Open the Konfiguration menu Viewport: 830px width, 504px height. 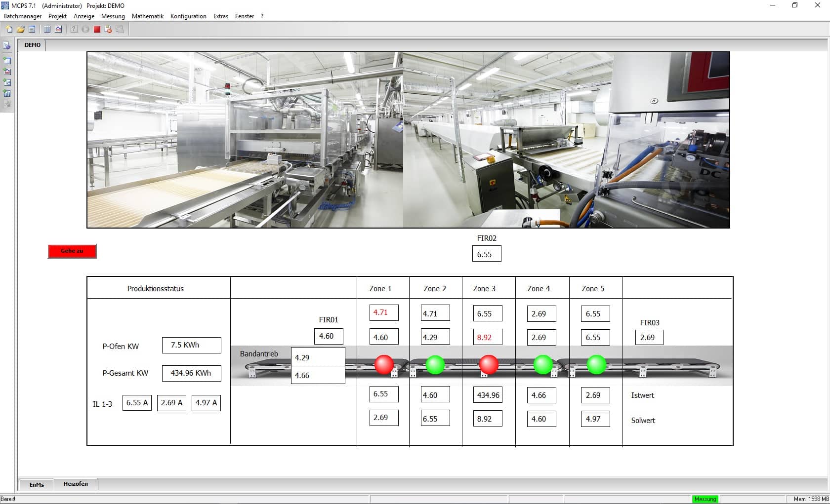point(188,16)
